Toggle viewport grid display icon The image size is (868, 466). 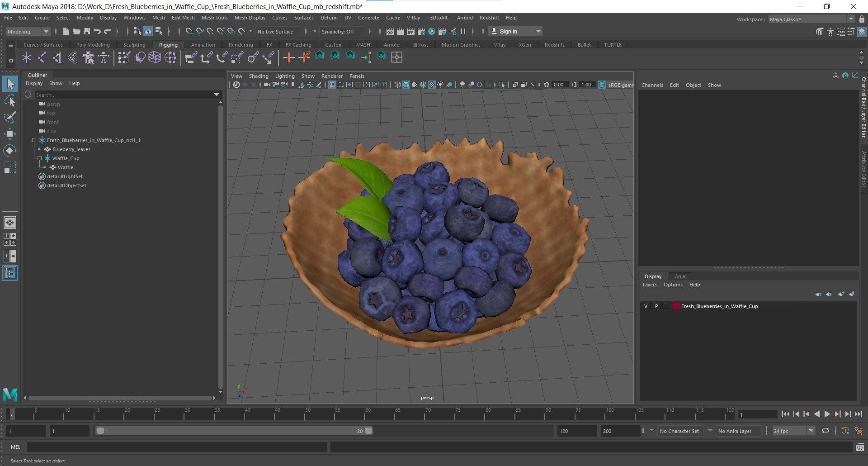point(332,85)
